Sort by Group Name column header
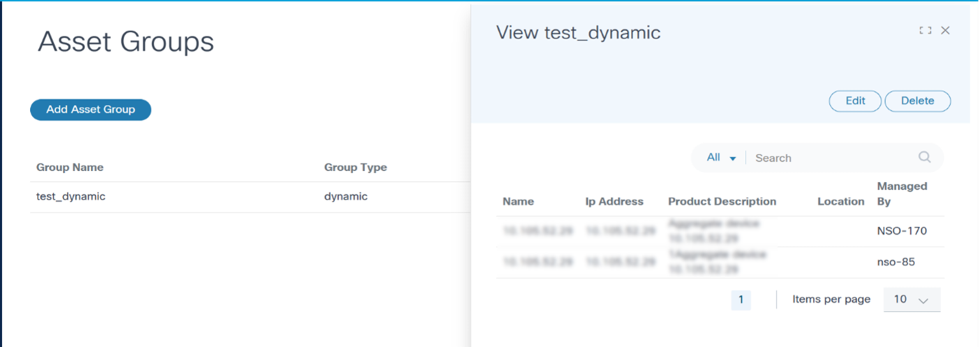The width and height of the screenshot is (980, 347). (x=70, y=168)
